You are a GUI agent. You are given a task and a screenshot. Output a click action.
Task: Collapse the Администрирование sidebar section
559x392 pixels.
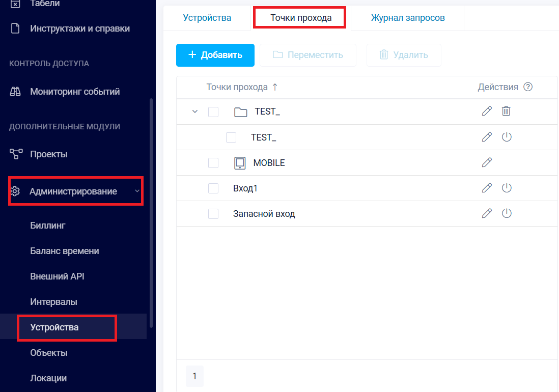coord(136,191)
